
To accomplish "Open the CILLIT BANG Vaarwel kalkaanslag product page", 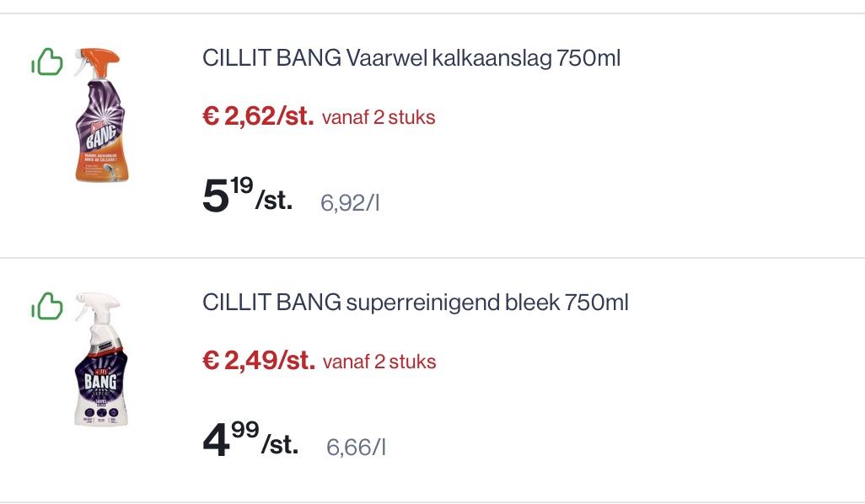I will click(x=411, y=57).
